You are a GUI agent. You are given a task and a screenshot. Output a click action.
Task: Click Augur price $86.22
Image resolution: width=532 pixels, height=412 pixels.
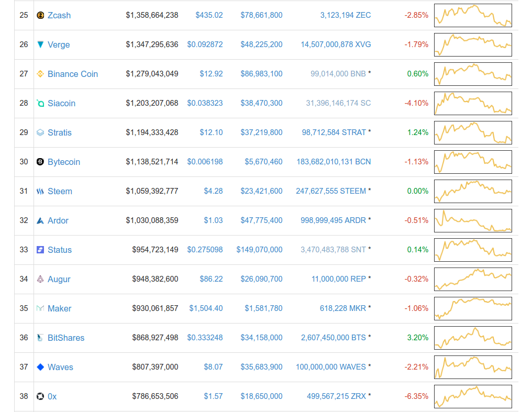click(x=211, y=279)
